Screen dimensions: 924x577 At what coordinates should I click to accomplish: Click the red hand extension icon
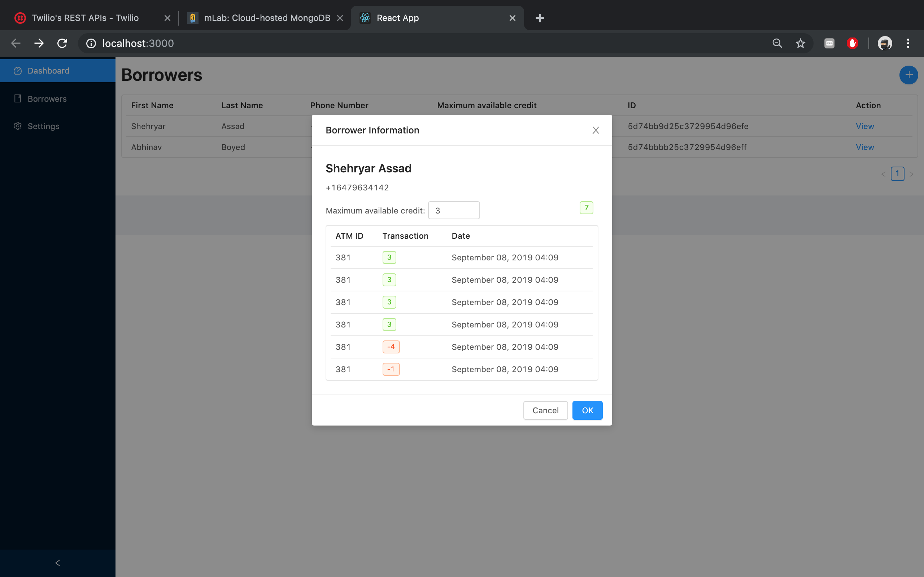tap(852, 44)
